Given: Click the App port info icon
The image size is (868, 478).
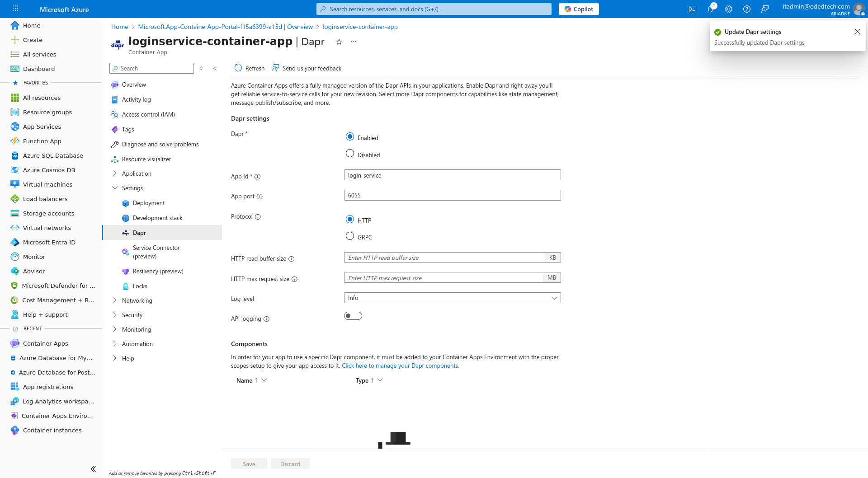Looking at the screenshot, I should (259, 197).
